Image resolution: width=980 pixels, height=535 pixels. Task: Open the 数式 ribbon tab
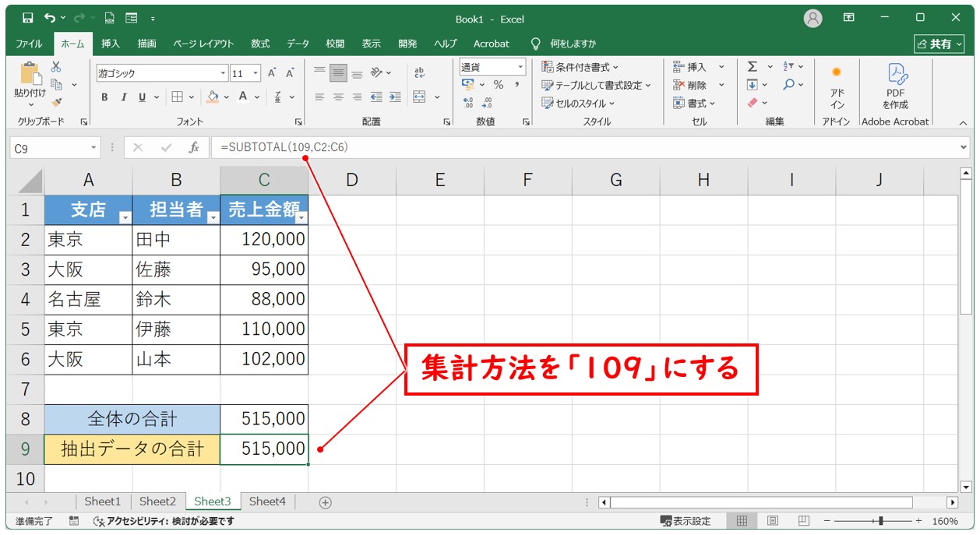(260, 44)
